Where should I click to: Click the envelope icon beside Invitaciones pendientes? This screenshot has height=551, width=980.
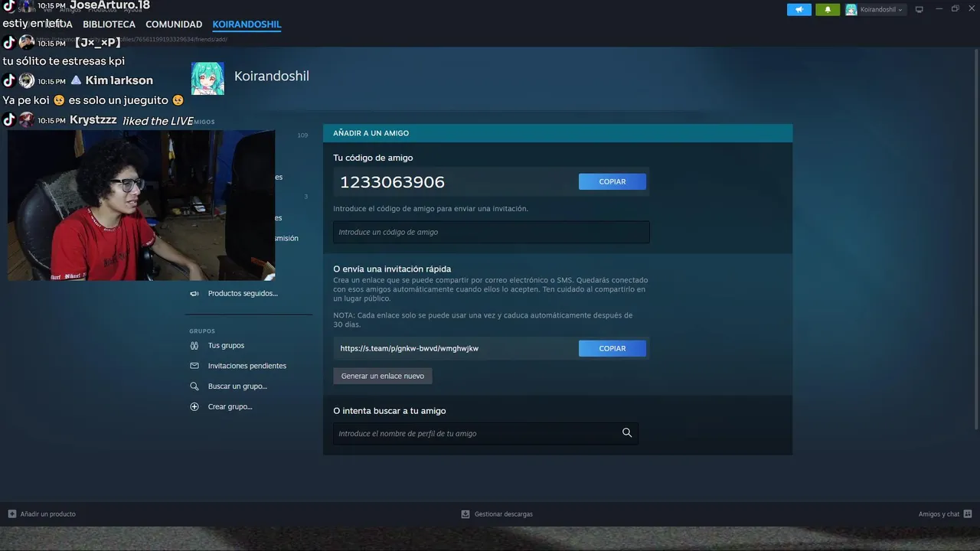coord(194,366)
